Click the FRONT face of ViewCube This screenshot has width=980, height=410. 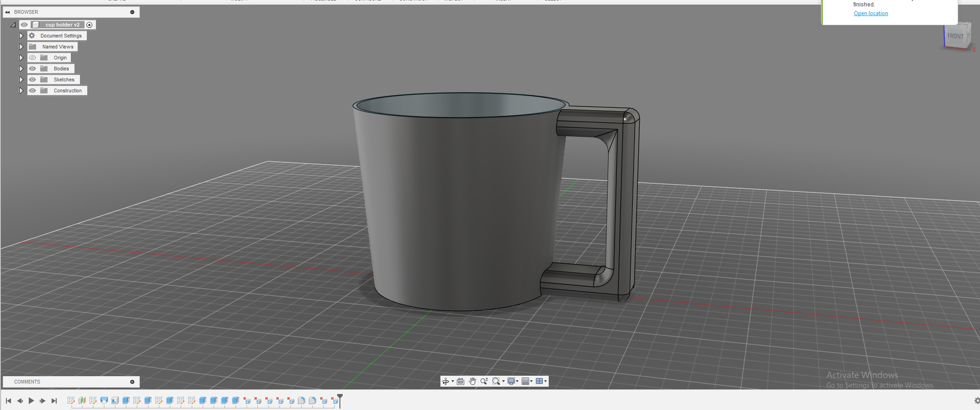pyautogui.click(x=955, y=36)
